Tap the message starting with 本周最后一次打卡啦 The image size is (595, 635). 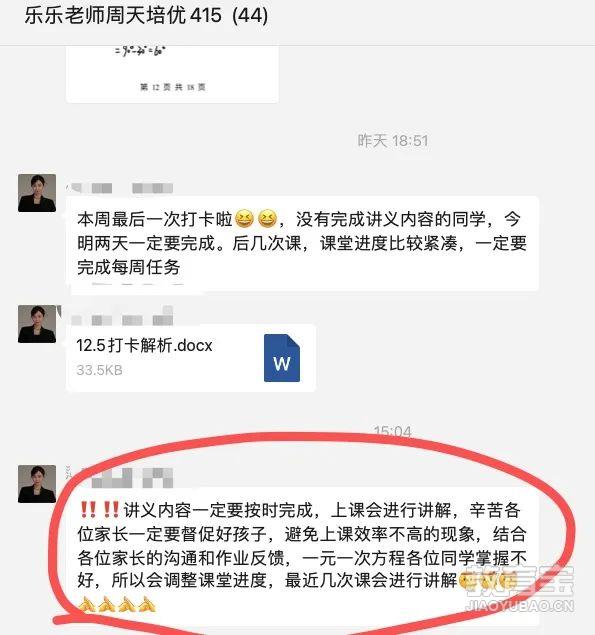(302, 243)
